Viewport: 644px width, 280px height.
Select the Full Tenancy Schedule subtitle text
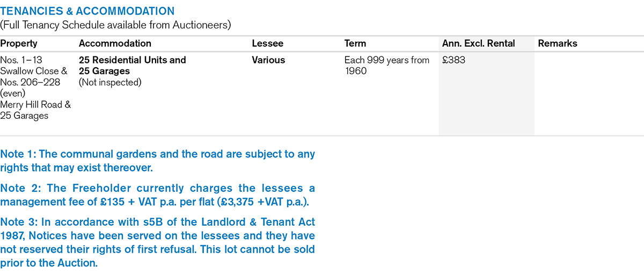pyautogui.click(x=116, y=24)
